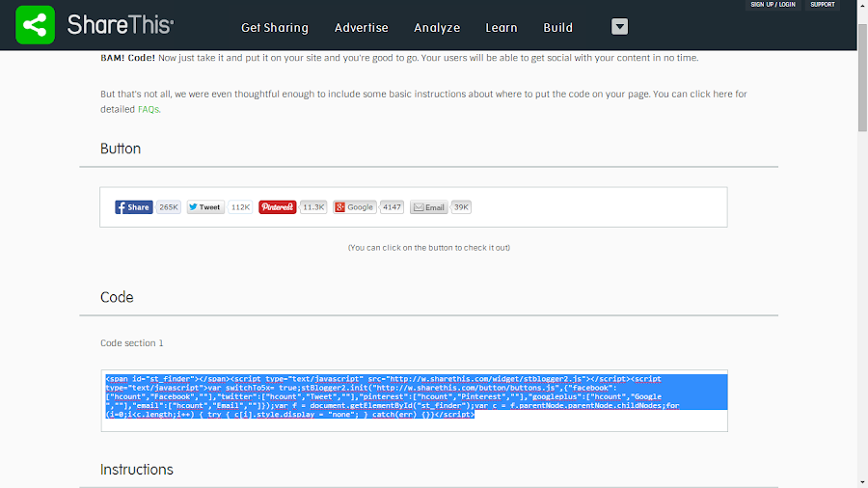Click the 11.3K Pinterest count bubble
868x488 pixels.
tap(312, 207)
